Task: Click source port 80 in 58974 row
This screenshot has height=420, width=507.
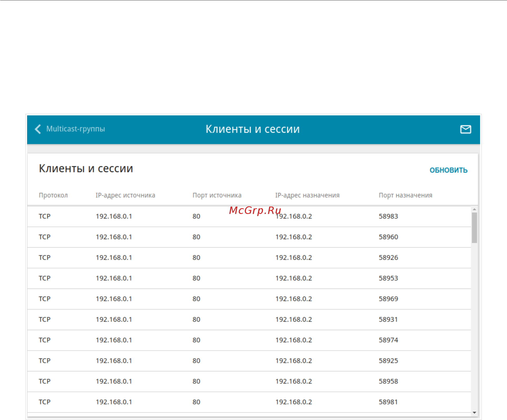Action: pos(196,340)
